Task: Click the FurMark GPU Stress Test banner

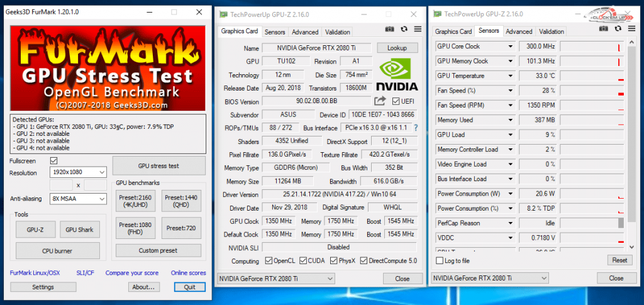Action: (108, 68)
